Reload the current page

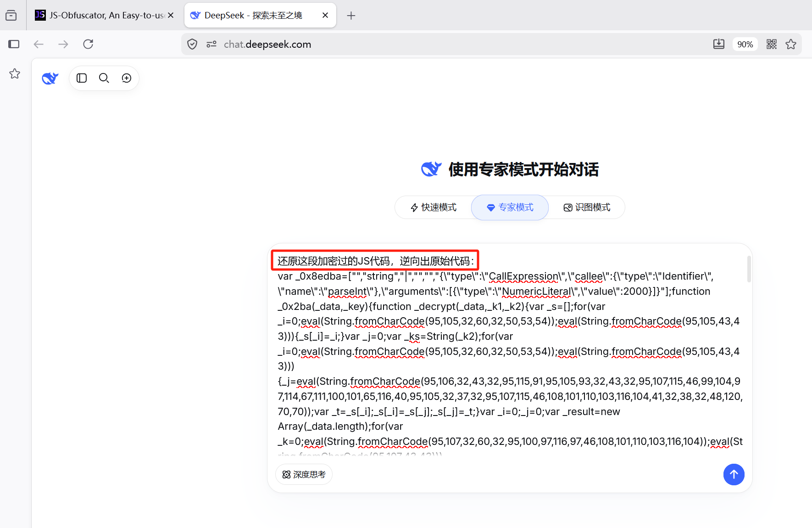point(88,44)
